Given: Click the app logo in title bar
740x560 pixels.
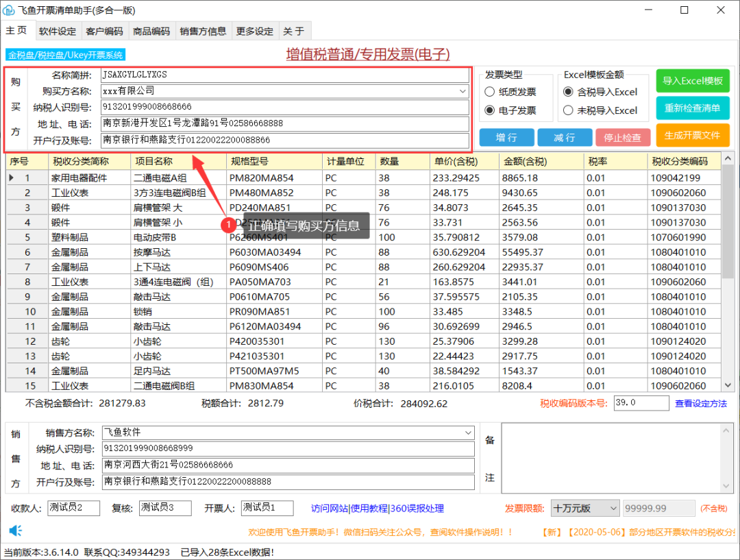Looking at the screenshot, I should click(x=8, y=10).
